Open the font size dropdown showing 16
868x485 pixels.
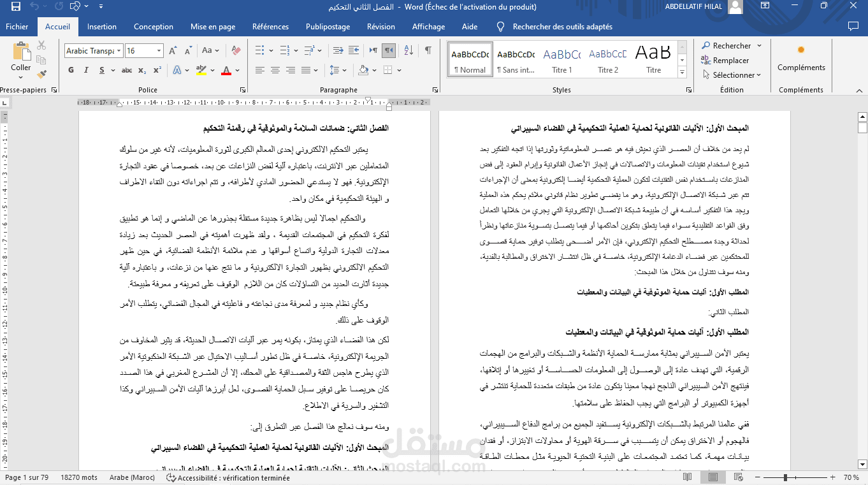[x=159, y=50]
